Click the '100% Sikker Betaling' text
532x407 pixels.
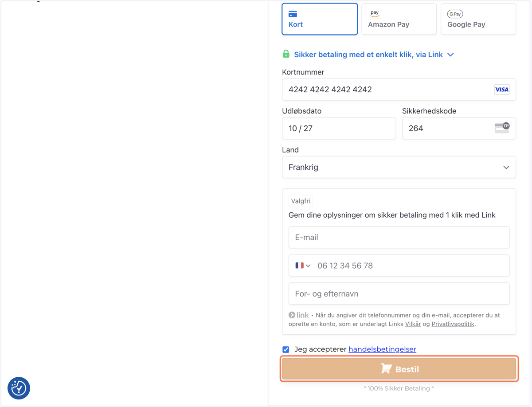399,388
